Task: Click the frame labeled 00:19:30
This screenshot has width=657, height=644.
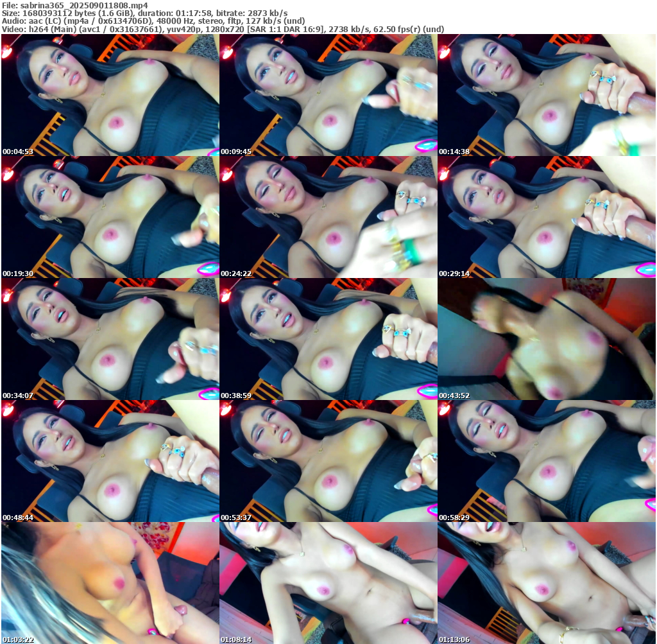Action: click(x=110, y=217)
